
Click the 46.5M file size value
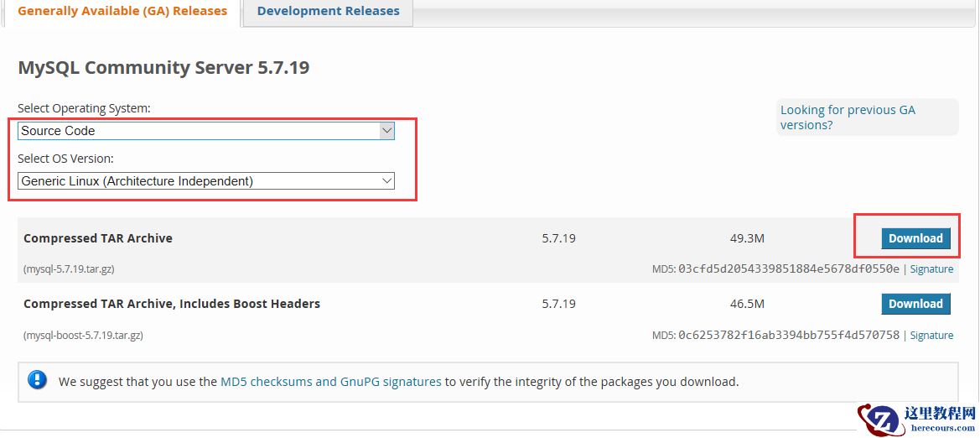click(x=748, y=304)
